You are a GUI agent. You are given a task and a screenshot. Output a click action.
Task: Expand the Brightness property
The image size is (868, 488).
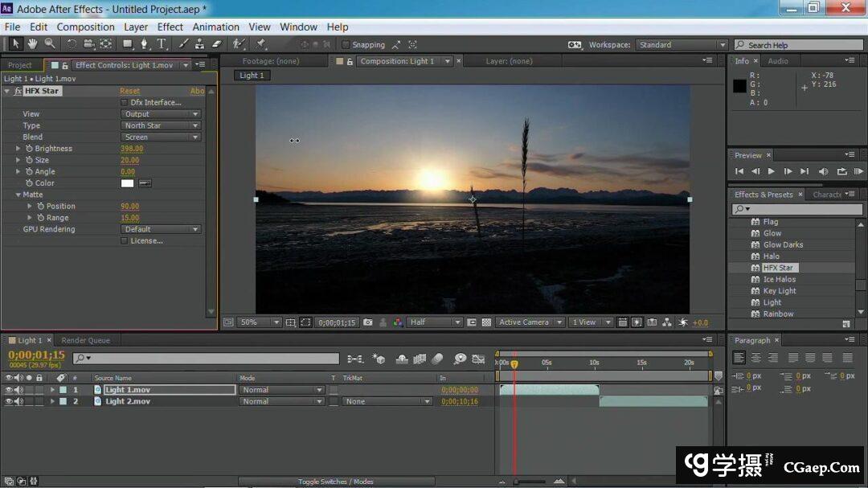coord(18,149)
